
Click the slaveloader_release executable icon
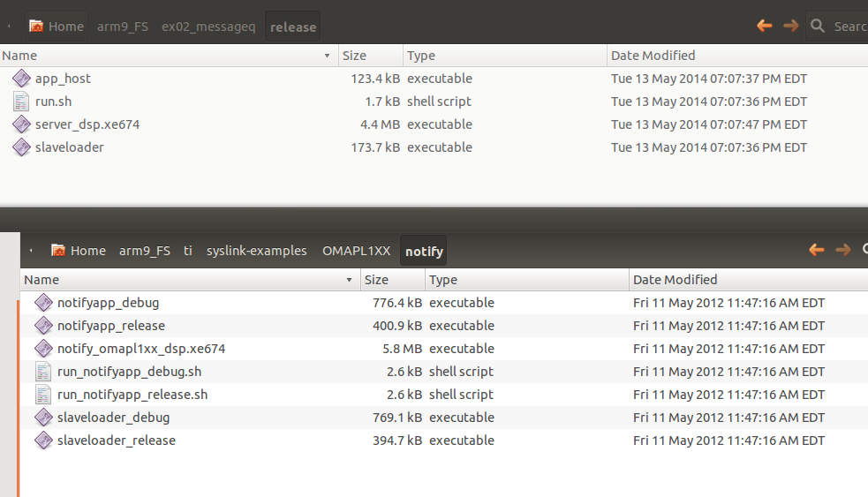pos(43,441)
